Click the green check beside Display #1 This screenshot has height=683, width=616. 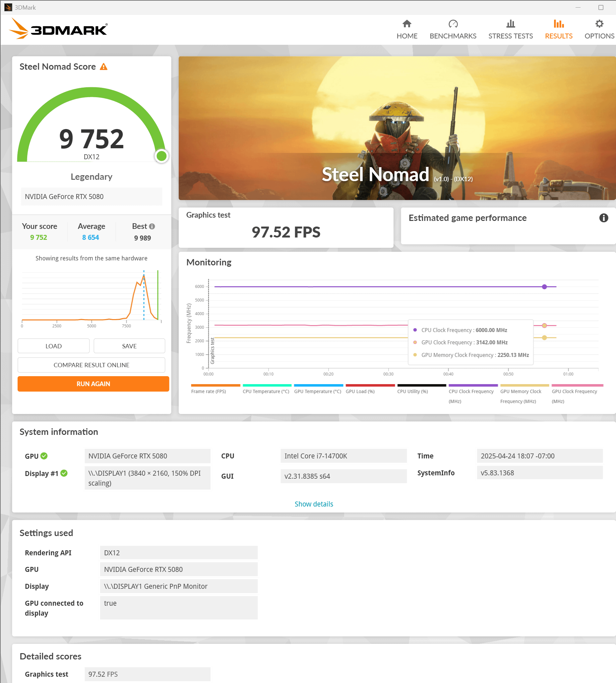tap(64, 473)
